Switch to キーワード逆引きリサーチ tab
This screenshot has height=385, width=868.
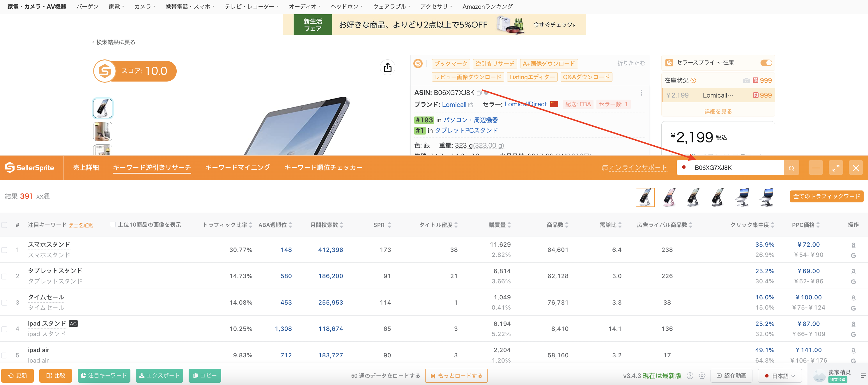(x=152, y=167)
